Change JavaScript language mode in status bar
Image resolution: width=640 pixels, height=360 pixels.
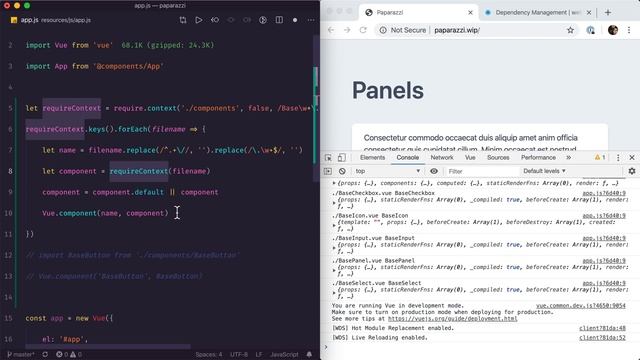coord(284,354)
